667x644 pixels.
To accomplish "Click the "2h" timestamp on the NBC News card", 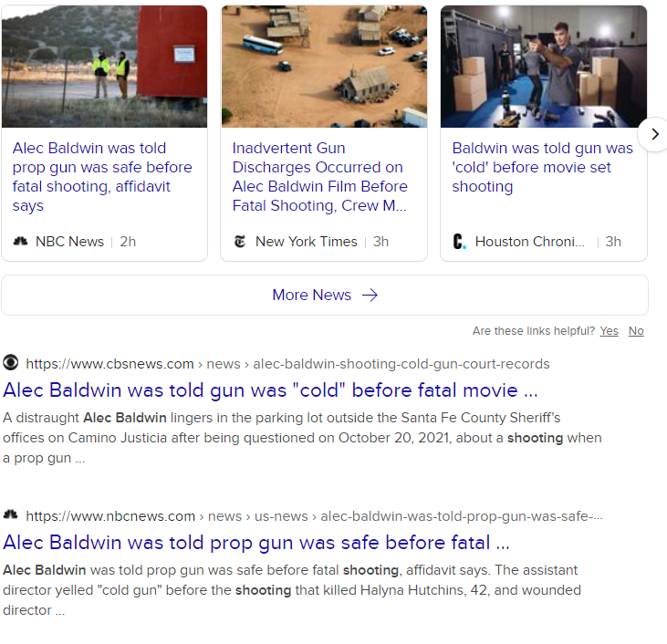I will click(x=128, y=241).
